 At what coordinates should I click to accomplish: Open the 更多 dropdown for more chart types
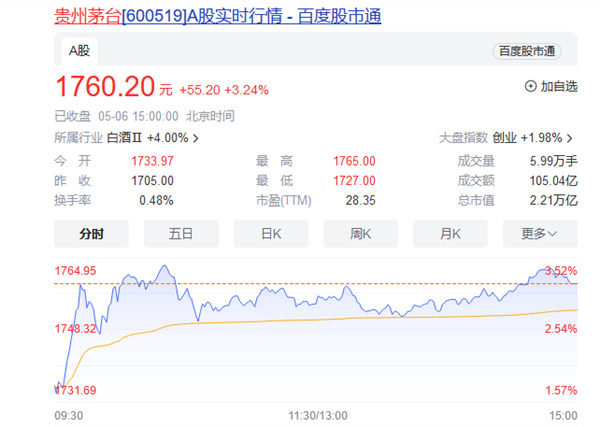(x=540, y=234)
